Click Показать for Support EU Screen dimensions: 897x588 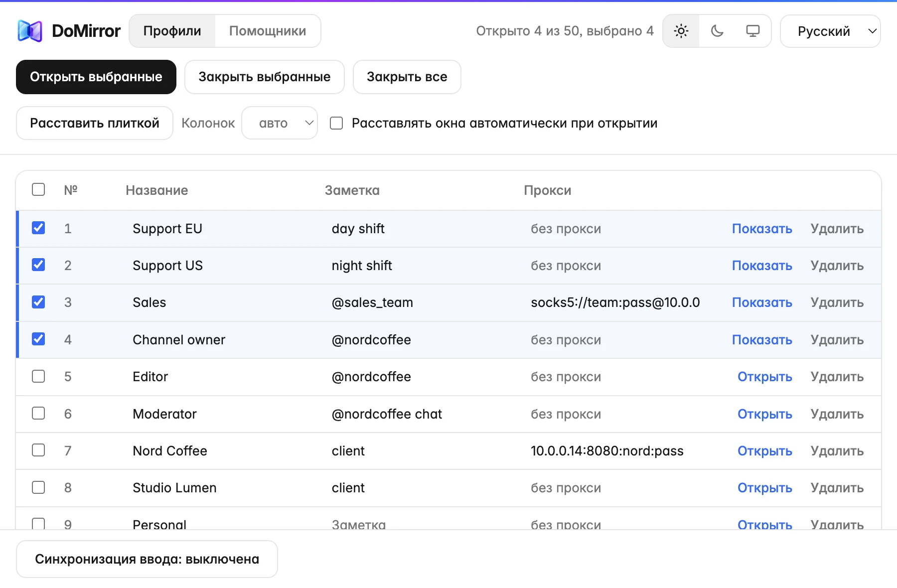[x=762, y=229]
